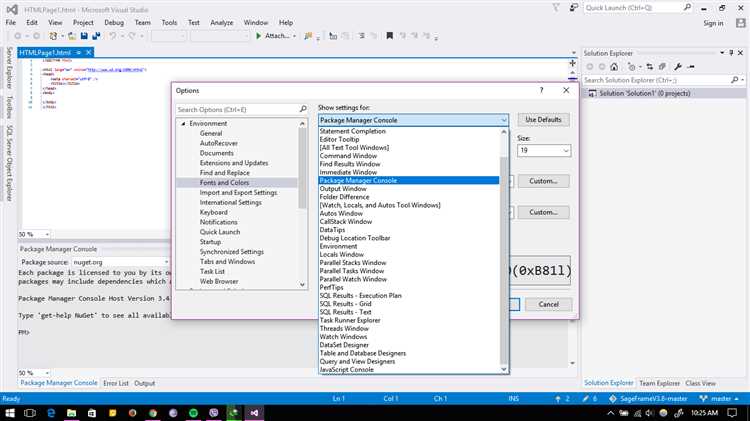Select Tabs and Windows in options tree
This screenshot has height=421, width=750.
[x=227, y=262]
